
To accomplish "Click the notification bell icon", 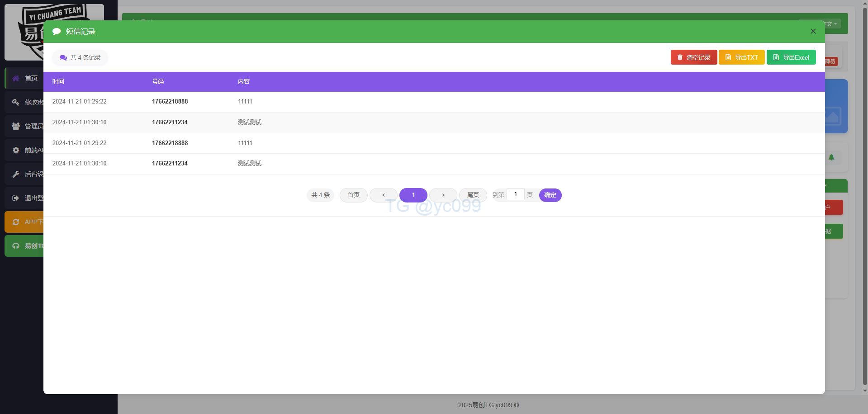I will (x=831, y=157).
